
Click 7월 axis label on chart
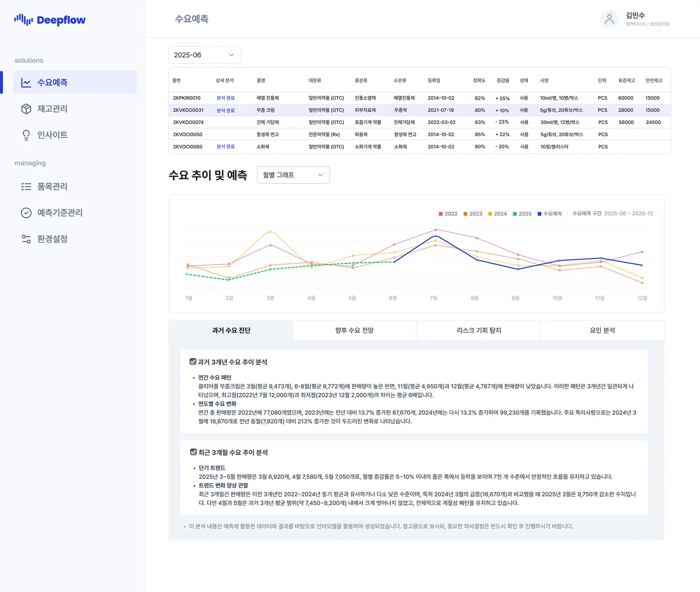[x=434, y=298]
